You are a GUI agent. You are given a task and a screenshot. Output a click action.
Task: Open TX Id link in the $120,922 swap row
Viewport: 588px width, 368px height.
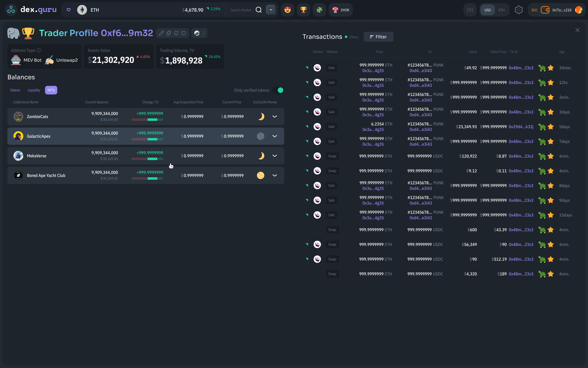click(x=521, y=156)
